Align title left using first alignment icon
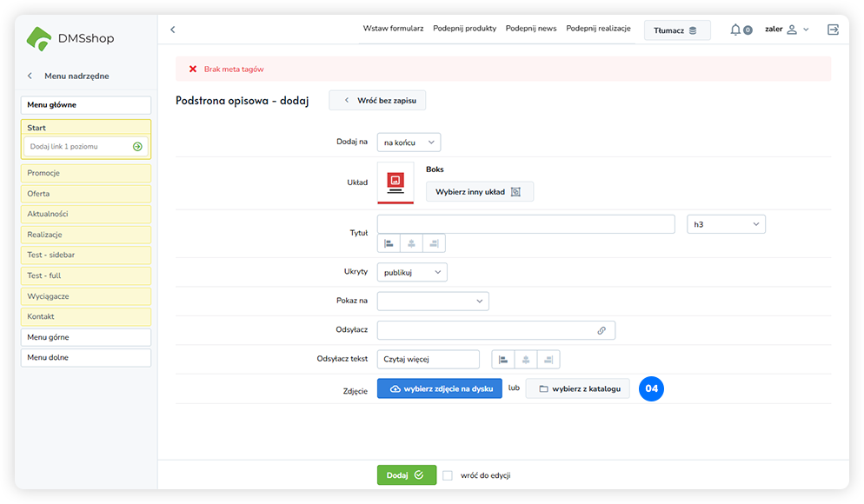Image resolution: width=864 pixels, height=504 pixels. pos(389,243)
